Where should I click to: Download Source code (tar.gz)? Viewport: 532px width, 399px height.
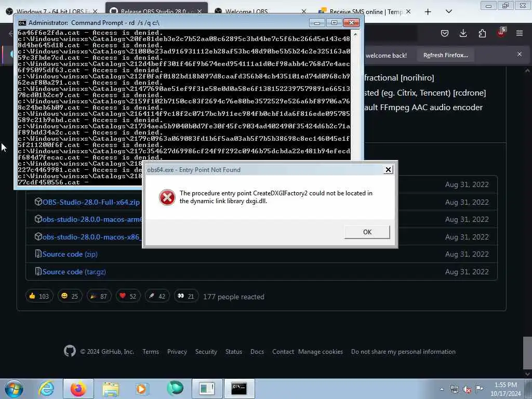(x=74, y=272)
